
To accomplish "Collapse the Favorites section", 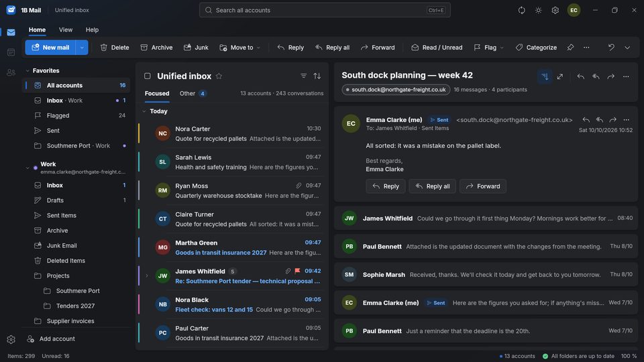I will [28, 70].
